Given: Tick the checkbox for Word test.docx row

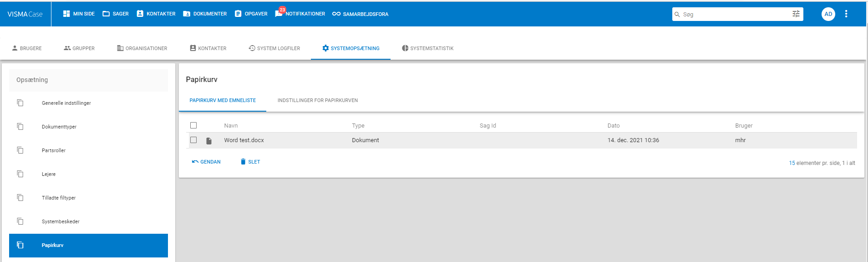Looking at the screenshot, I should point(193,140).
